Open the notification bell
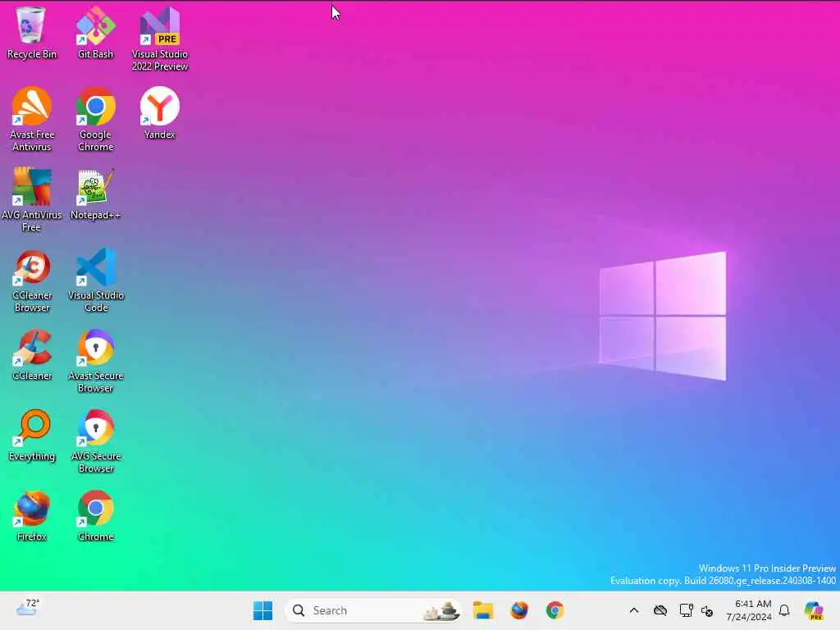The image size is (840, 630). [784, 610]
